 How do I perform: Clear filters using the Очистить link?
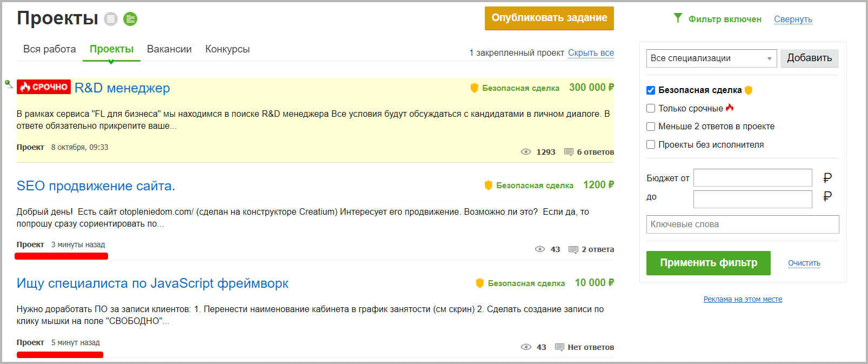click(x=804, y=263)
